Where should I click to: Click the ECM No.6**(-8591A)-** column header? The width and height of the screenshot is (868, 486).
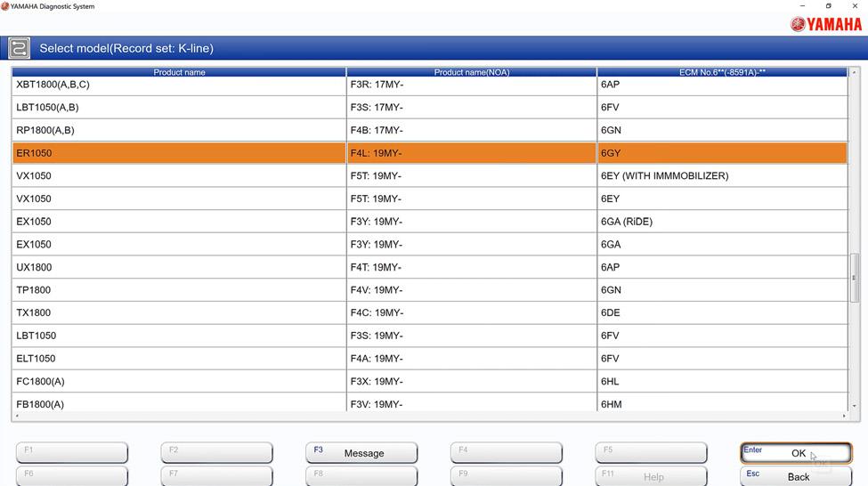click(x=722, y=72)
